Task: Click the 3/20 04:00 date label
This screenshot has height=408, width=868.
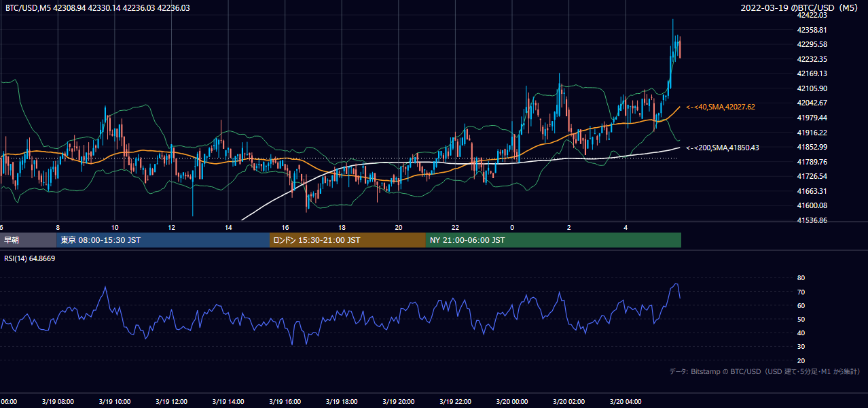Action: tap(626, 402)
